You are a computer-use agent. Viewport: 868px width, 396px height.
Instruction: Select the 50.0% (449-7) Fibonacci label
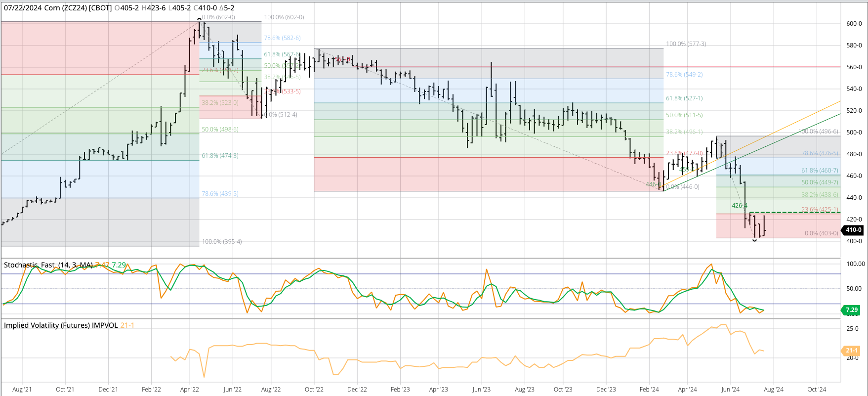(820, 182)
